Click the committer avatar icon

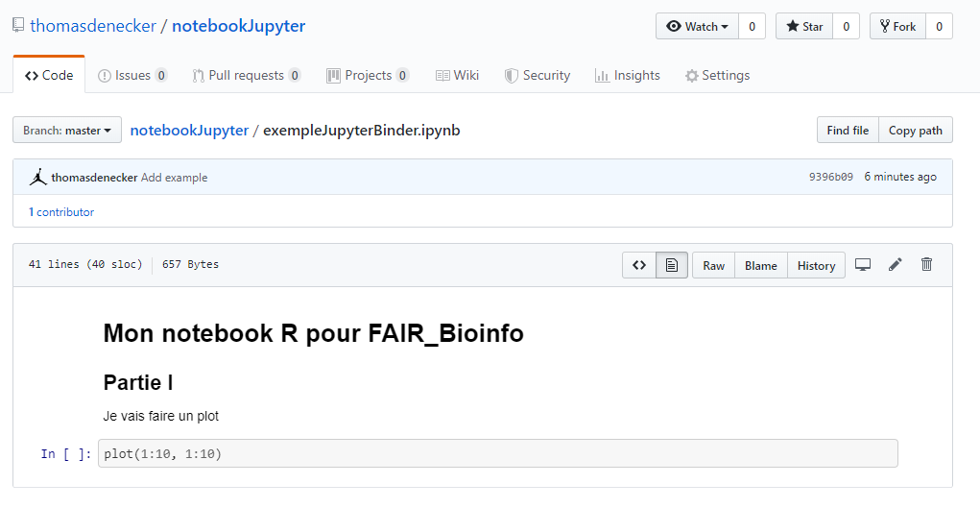coord(37,177)
